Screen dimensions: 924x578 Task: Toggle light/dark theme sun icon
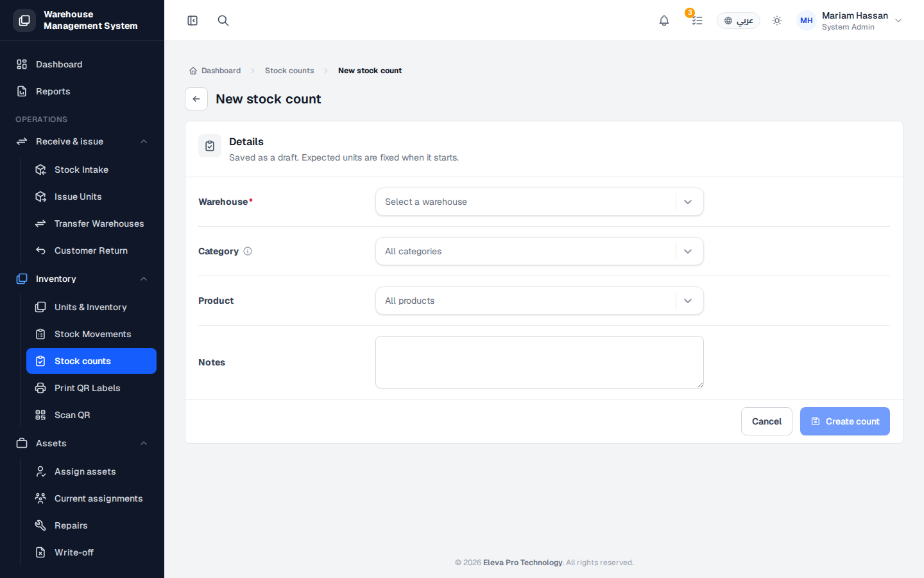(x=777, y=21)
